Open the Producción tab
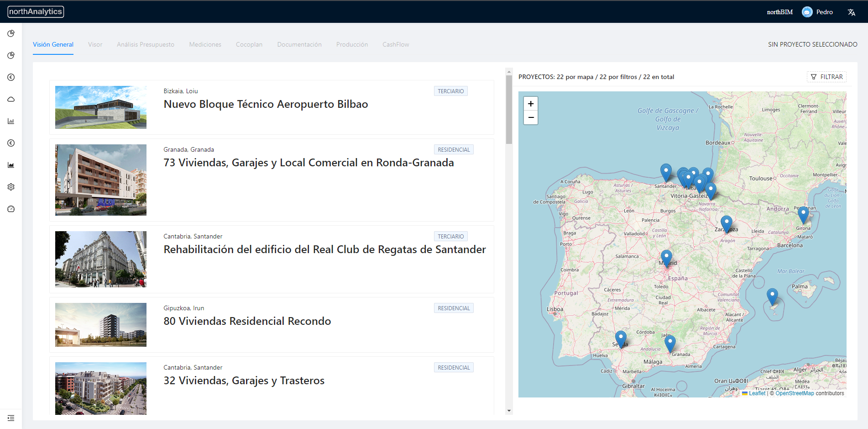The height and width of the screenshot is (429, 868). [x=352, y=44]
